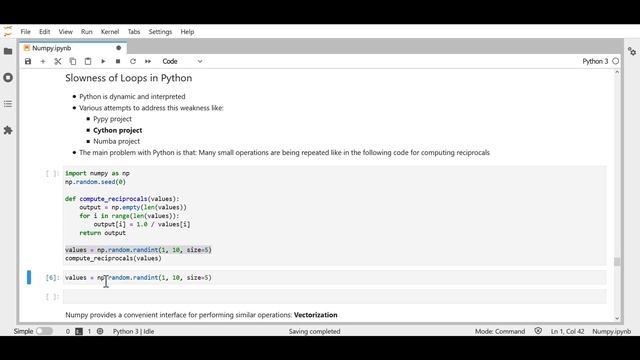Open the Extension Manager puzzle icon

tap(8, 130)
